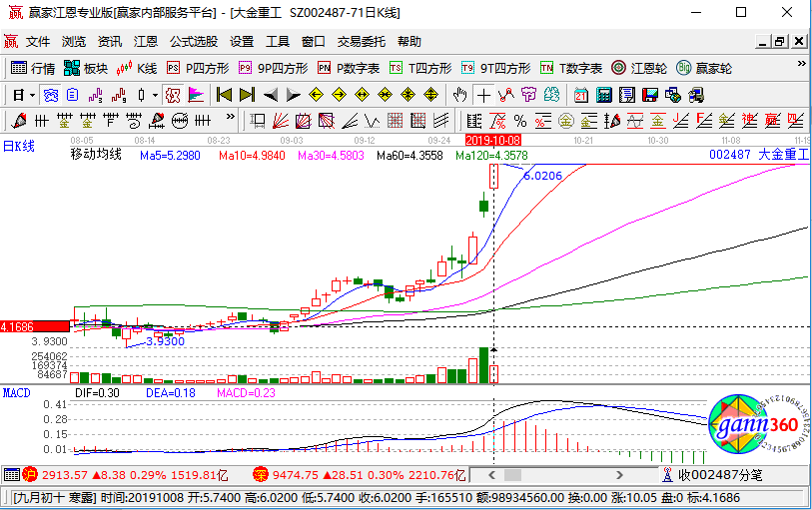The image size is (812, 510).
Task: Open the candlestick chart type dropdown arrow
Action: tap(155, 95)
